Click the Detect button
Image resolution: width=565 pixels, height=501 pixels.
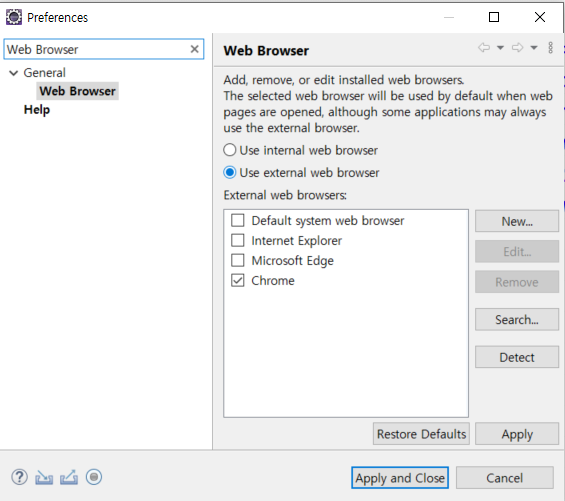point(517,357)
